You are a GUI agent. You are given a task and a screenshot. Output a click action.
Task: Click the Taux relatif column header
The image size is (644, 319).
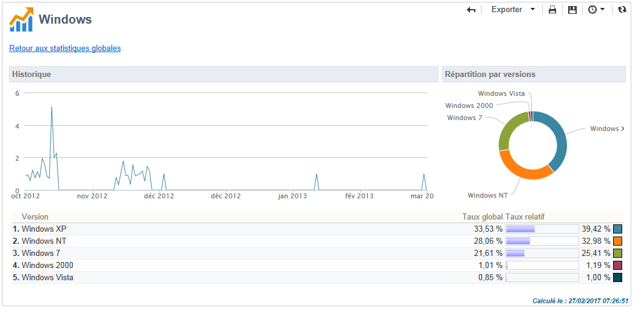525,217
